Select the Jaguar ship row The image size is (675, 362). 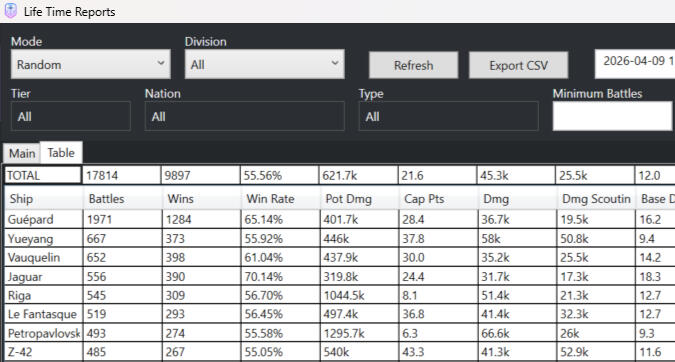[340, 276]
